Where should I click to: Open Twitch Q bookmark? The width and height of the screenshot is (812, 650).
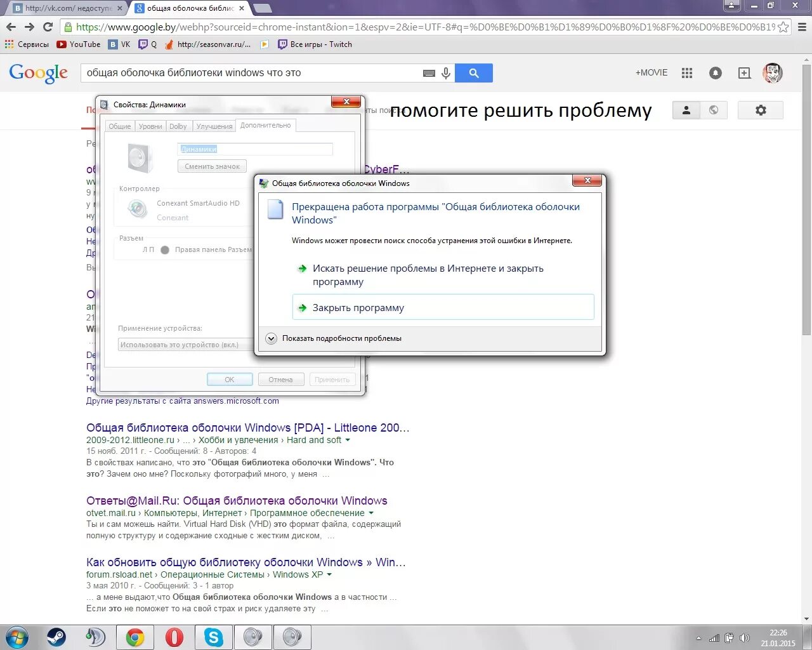click(x=148, y=44)
